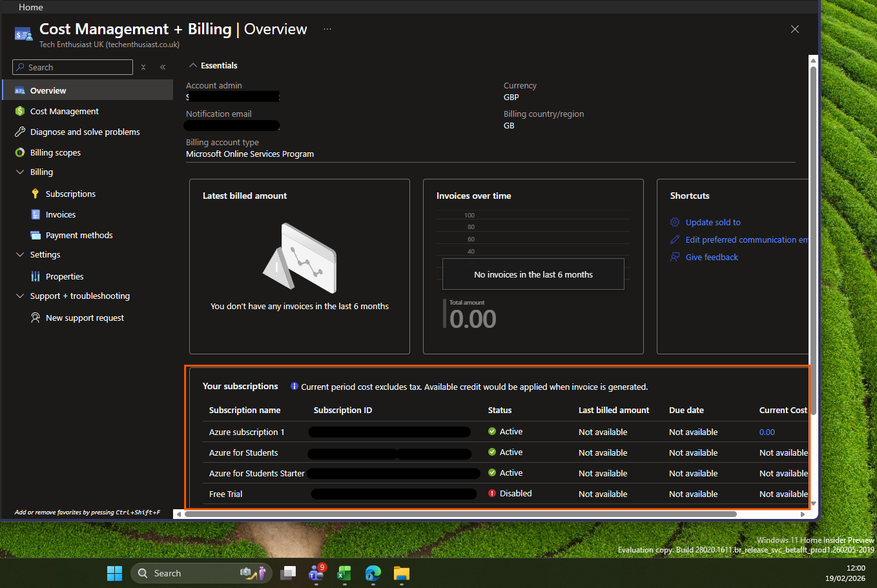The width and height of the screenshot is (877, 588).
Task: Open Azure for Students subscription
Action: (243, 452)
